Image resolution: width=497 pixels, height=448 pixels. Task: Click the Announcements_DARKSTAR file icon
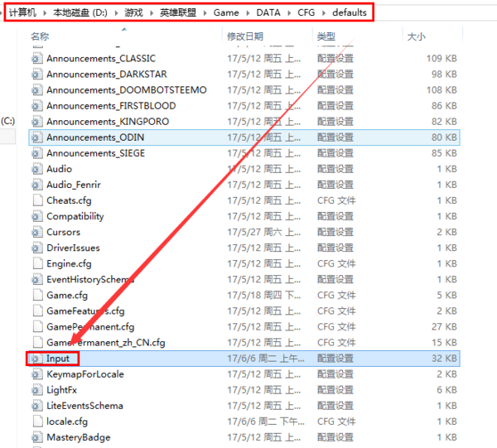[37, 75]
